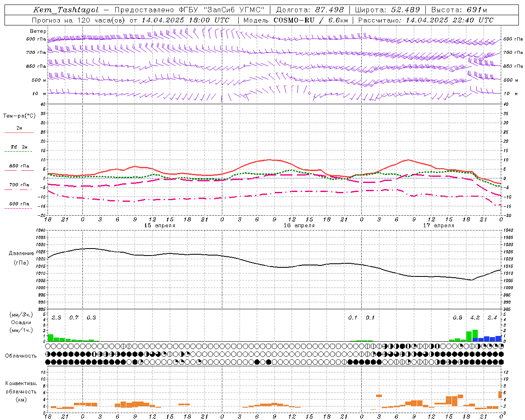Click the 700 гПа temperature legend label
Image resolution: width=525 pixels, height=420 pixels.
click(x=19, y=185)
